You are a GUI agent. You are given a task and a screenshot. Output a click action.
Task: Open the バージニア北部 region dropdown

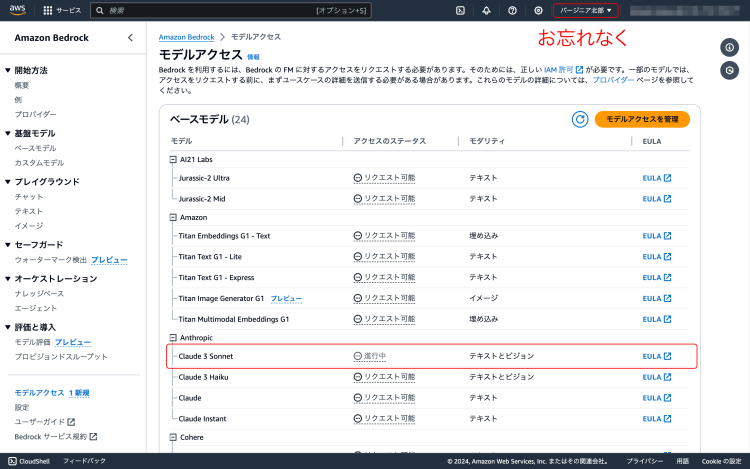tap(585, 11)
